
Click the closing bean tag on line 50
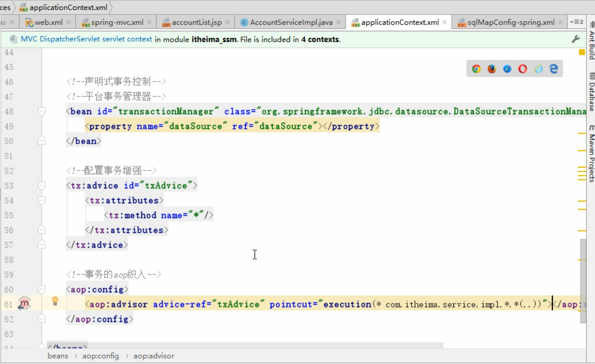[x=83, y=141]
